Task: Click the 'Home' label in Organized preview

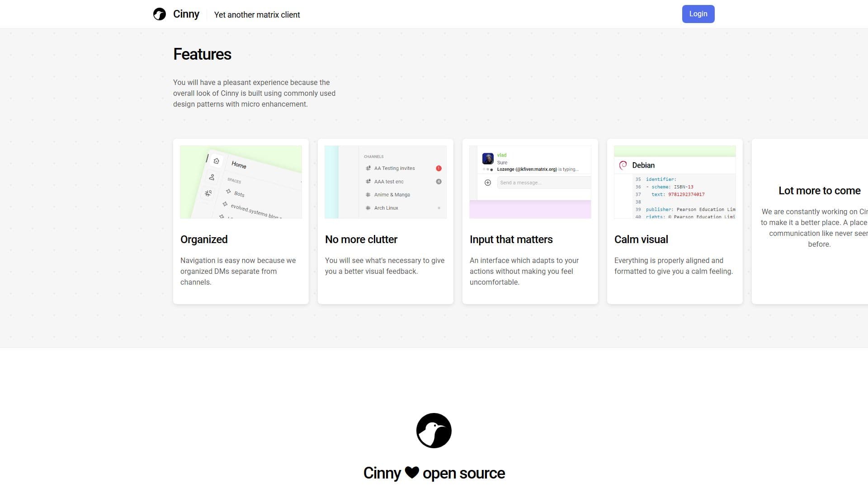Action: pyautogui.click(x=239, y=165)
